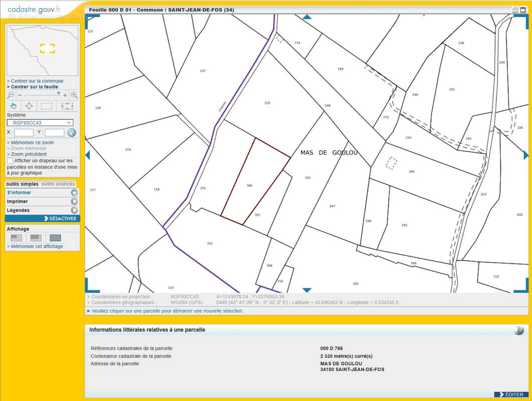Select the crosshair recenter tool

(x=30, y=106)
